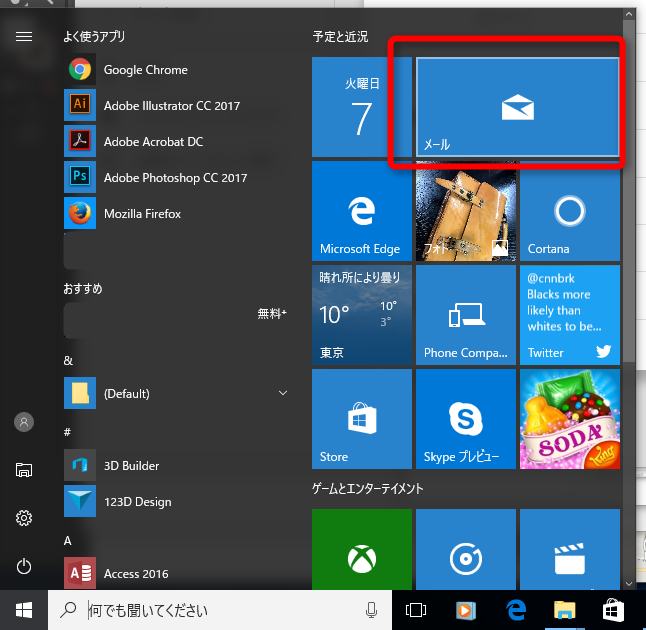646x630 pixels.
Task: Open 123D Design from the app list
Action: pos(176,501)
